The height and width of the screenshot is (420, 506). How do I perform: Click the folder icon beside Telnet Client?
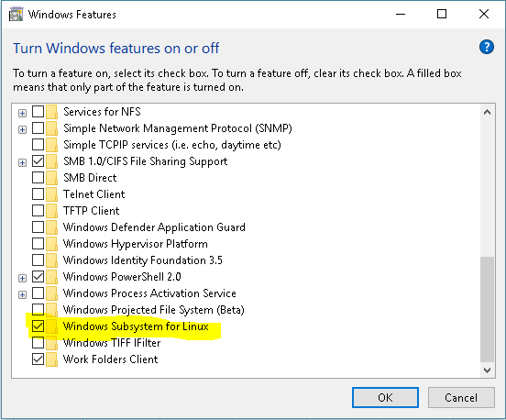(x=51, y=194)
